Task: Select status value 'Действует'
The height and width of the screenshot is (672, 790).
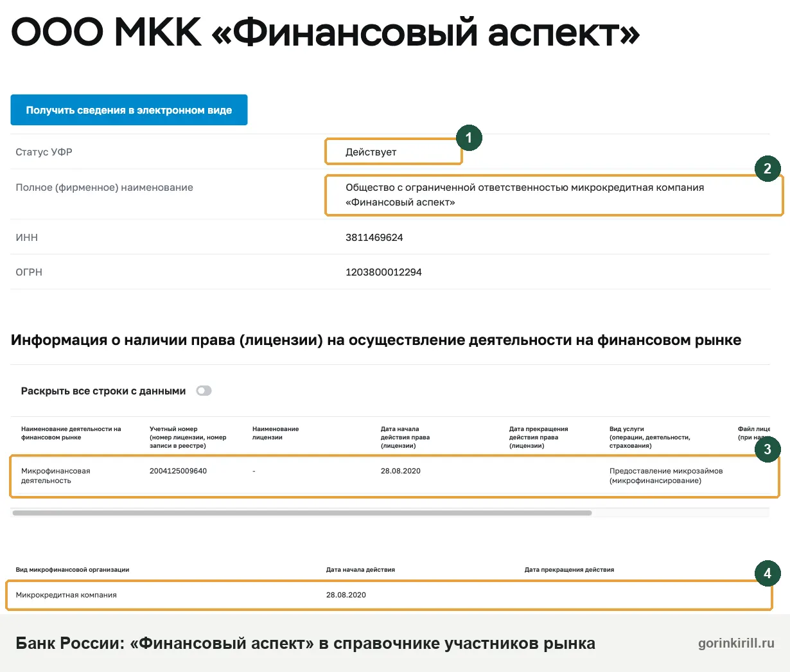Action: pos(371,152)
